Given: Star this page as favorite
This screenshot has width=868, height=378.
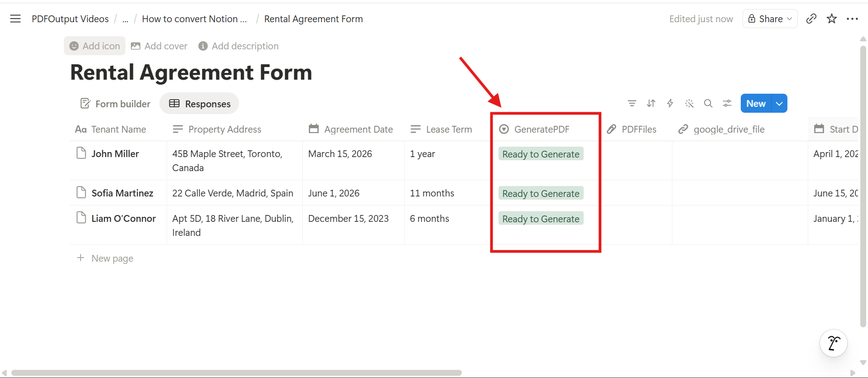Looking at the screenshot, I should coord(831,19).
